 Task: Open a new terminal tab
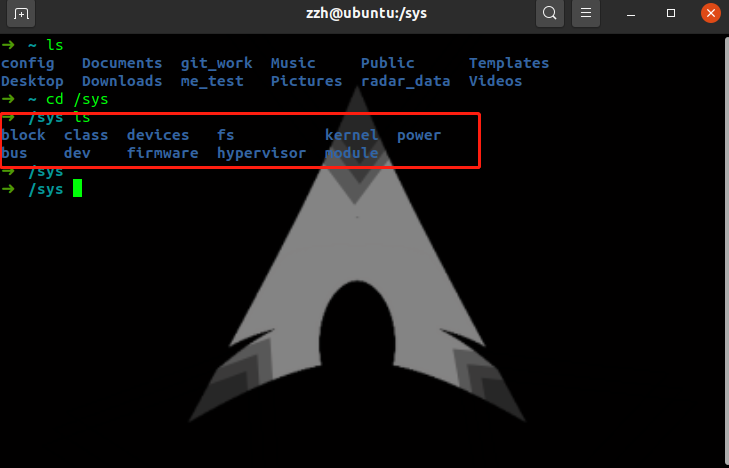pyautogui.click(x=21, y=13)
